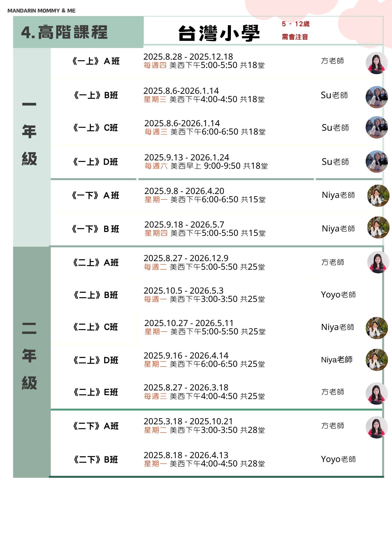This screenshot has height=555, width=392.
Task: Click the date range 2025.9.13 - 2026.1.24
Action: pos(187,158)
